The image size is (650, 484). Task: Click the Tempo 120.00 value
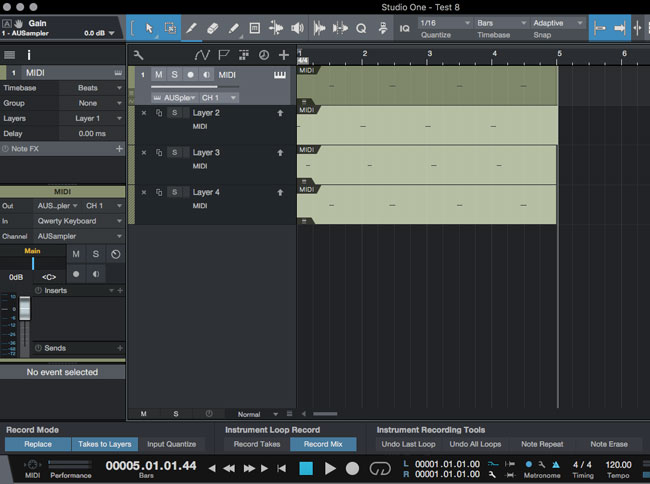[x=618, y=465]
